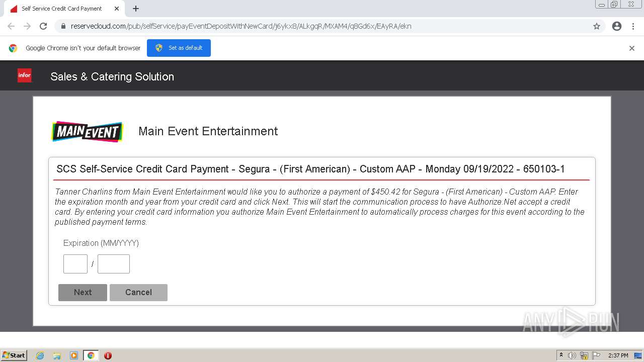Click the Set as default button

pos(179,48)
